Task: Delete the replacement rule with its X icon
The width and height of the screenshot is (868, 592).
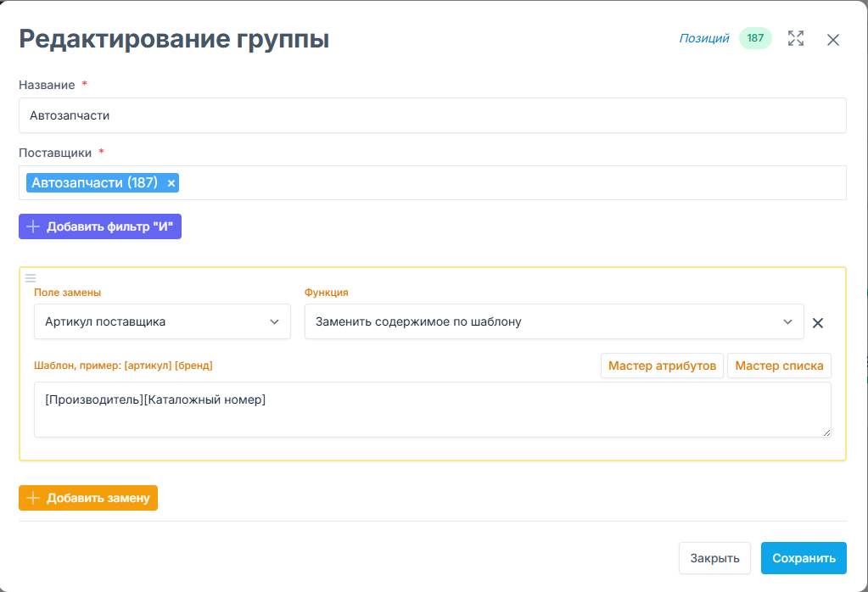Action: click(x=818, y=322)
